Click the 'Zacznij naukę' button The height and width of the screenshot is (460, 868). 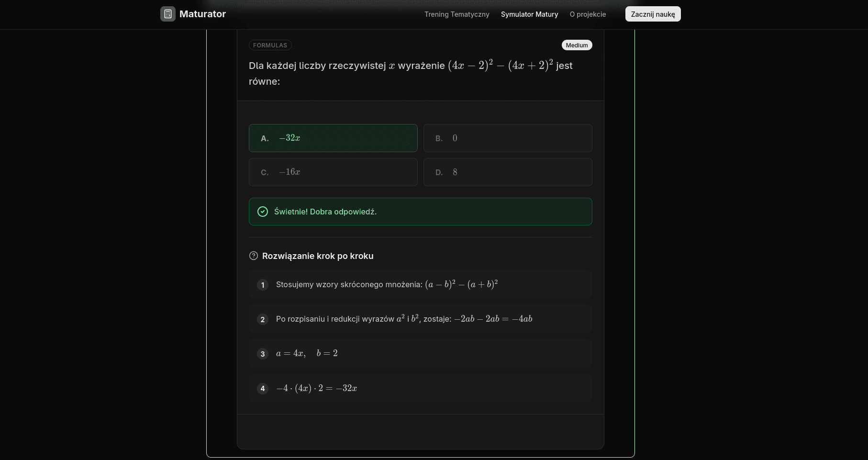click(653, 14)
